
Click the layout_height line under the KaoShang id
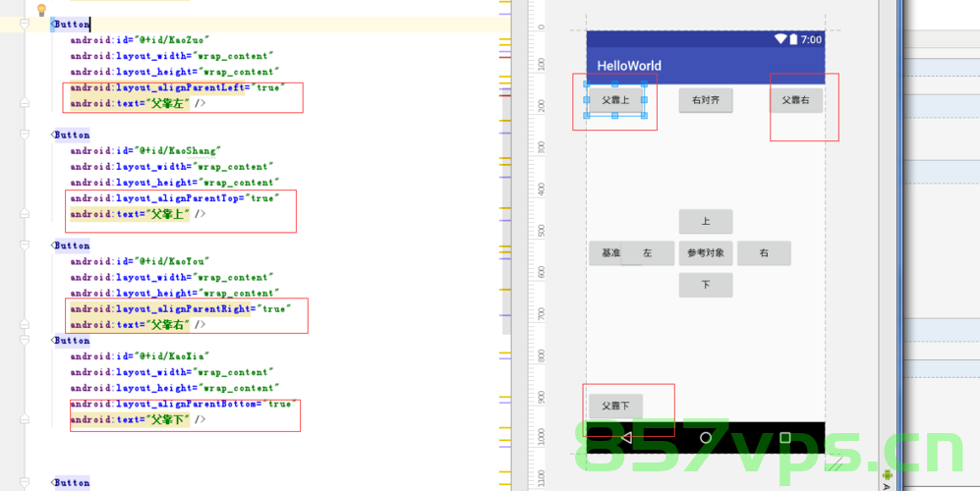pos(174,183)
